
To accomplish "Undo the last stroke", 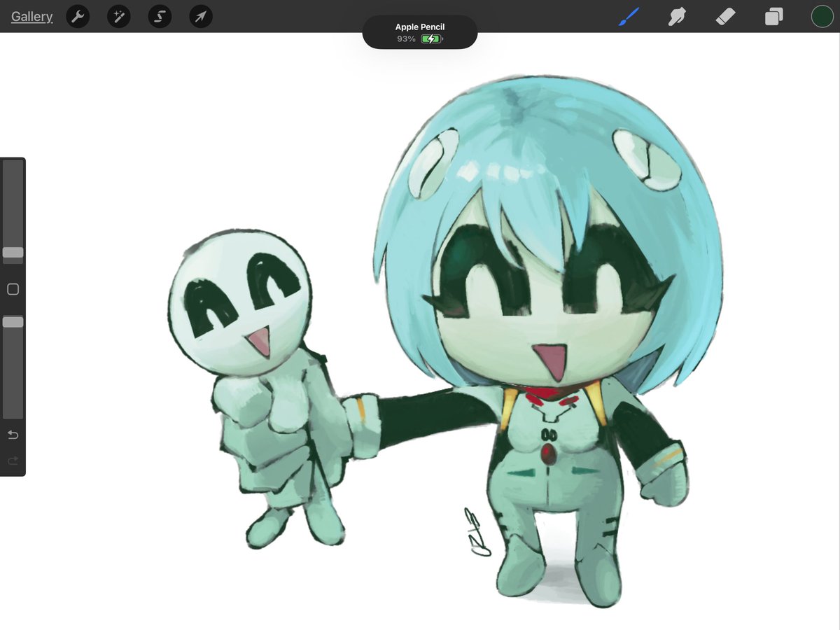I will (13, 435).
